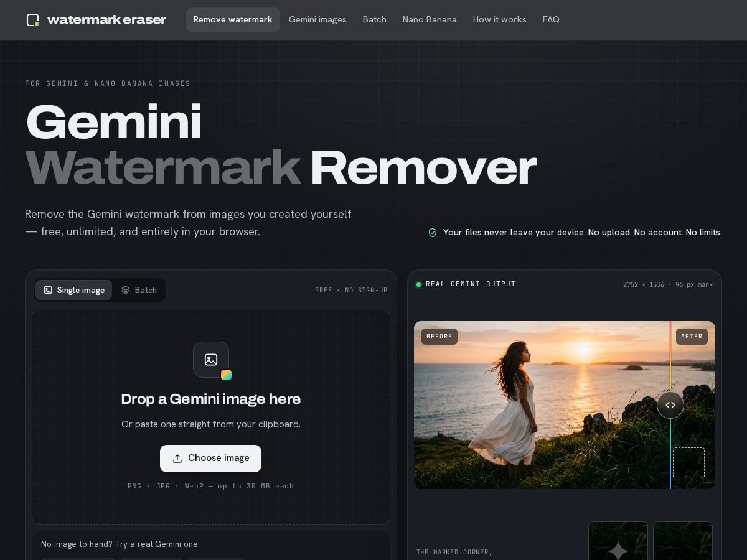Open the Gemini images nav item
Screen dimensions: 747x560
[x=317, y=20]
